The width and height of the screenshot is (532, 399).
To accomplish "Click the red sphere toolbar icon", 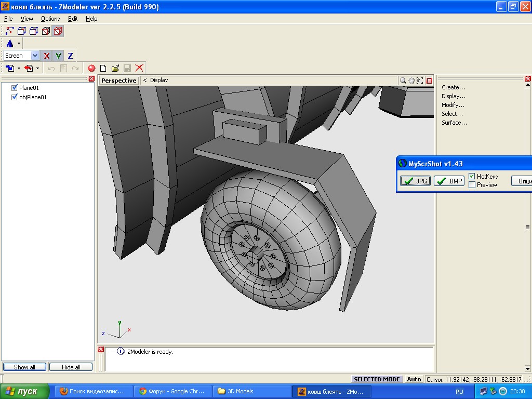I will (91, 68).
